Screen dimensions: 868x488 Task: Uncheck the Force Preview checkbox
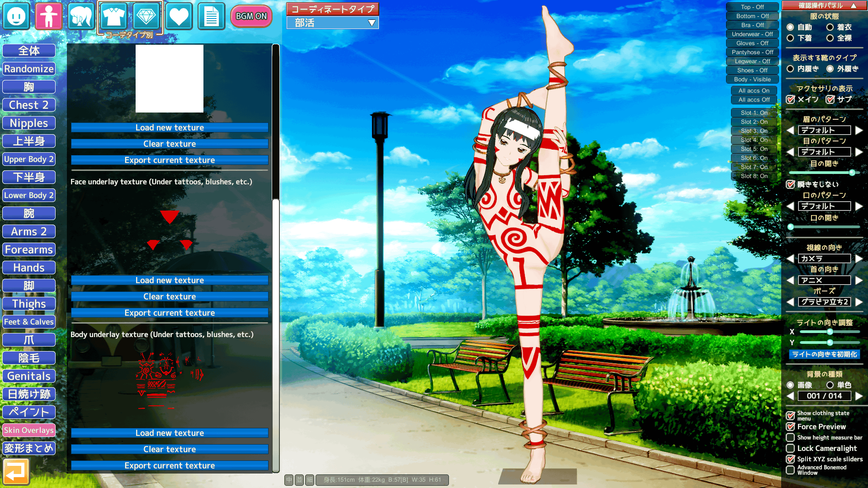[x=790, y=427]
